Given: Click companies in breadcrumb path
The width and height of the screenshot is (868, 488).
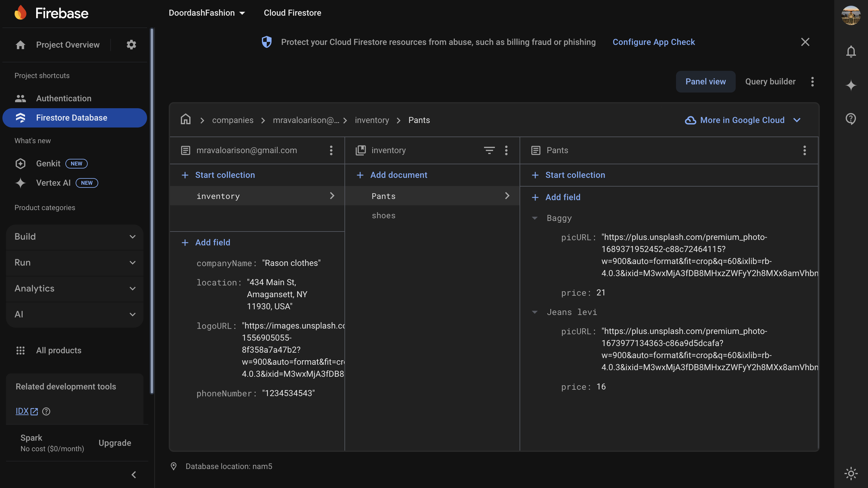Looking at the screenshot, I should (x=232, y=120).
